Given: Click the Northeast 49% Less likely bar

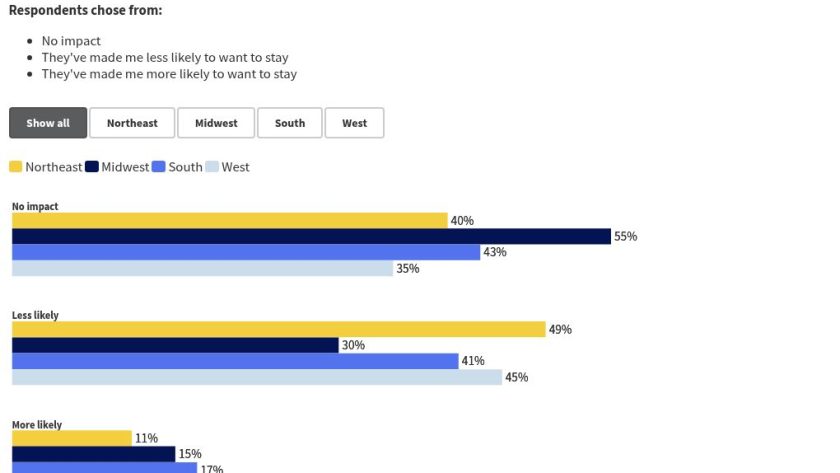Looking at the screenshot, I should [278, 330].
